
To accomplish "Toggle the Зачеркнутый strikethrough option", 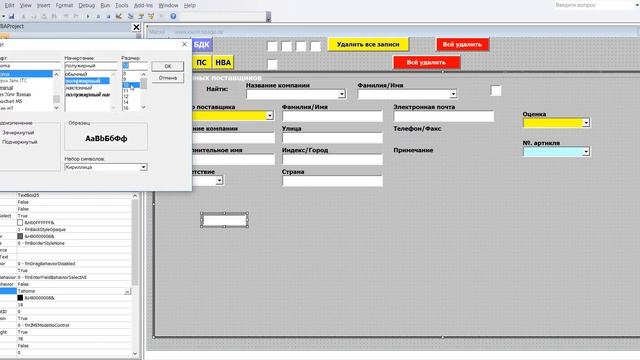I will click(18, 133).
